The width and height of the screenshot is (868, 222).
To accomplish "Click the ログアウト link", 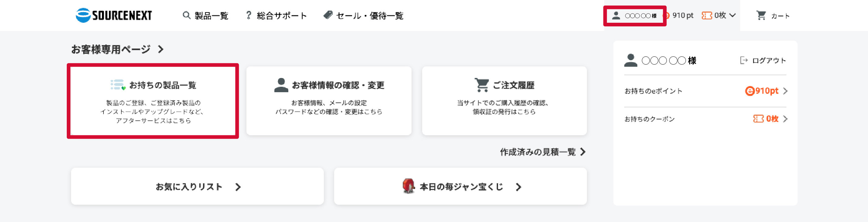I will click(768, 61).
